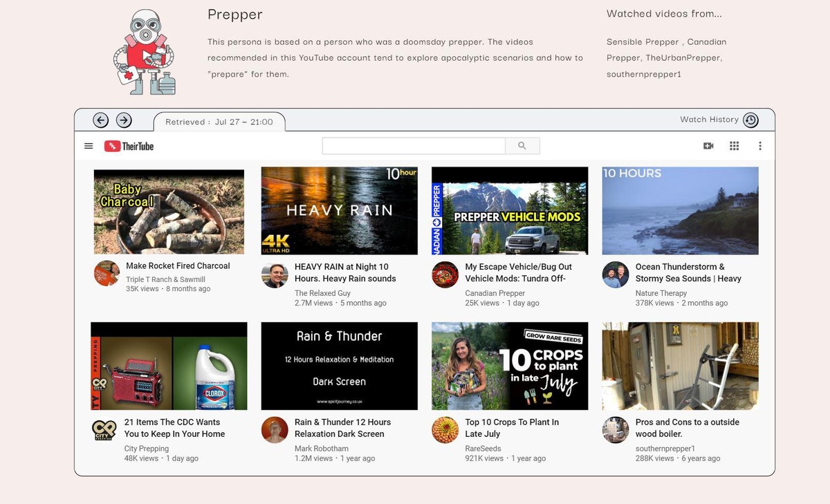Open title Make Rocket Fired Charcoal
Screen dimensions: 830x504
[x=178, y=265]
